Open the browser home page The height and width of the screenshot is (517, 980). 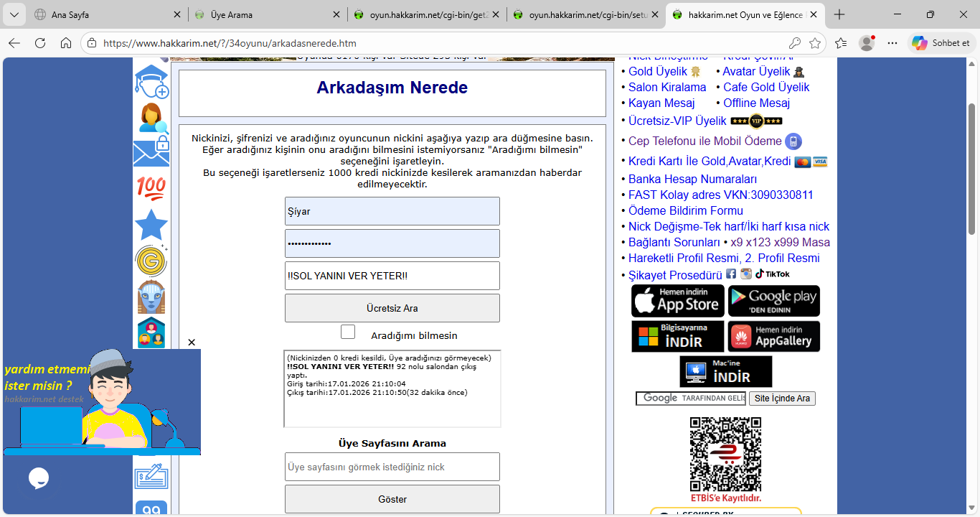[x=66, y=43]
